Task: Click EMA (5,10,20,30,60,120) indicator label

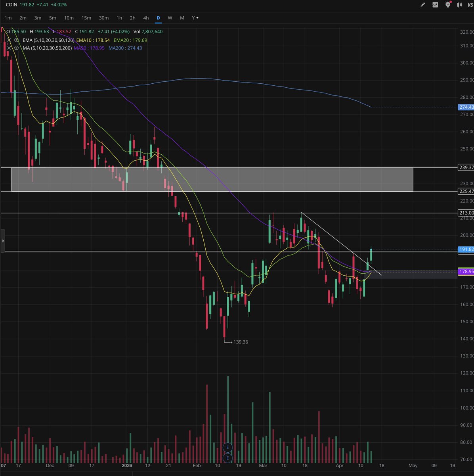Action: [x=48, y=40]
